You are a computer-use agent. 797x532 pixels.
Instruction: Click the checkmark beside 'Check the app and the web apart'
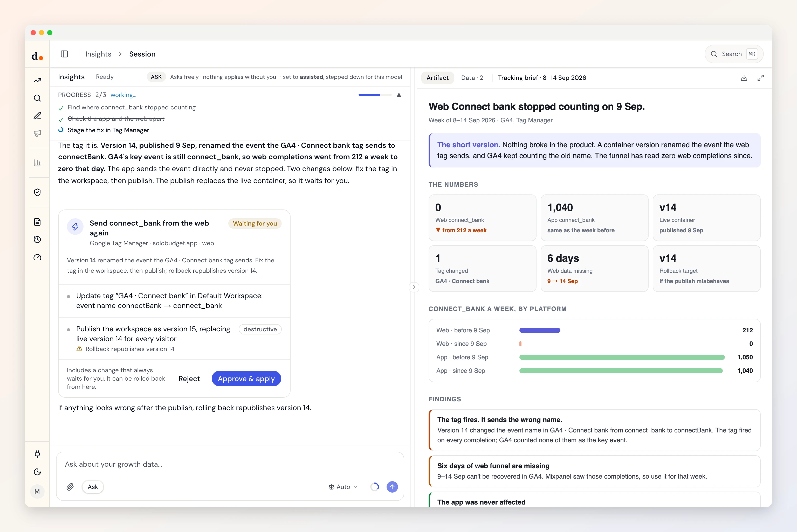pos(61,120)
